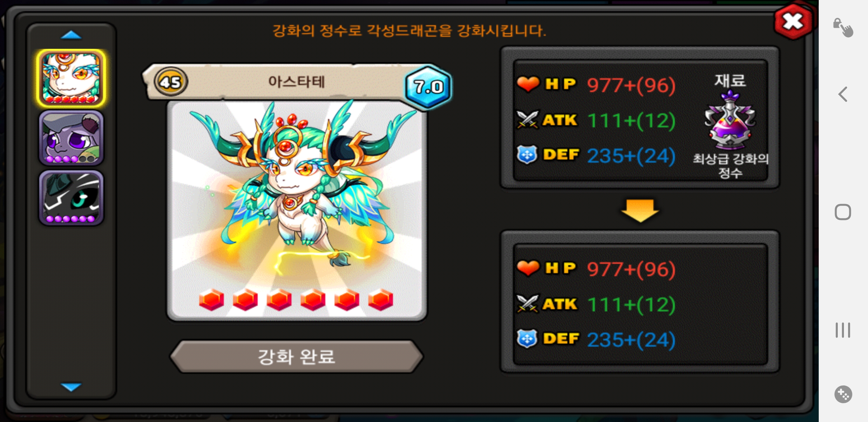Select the purple dragon portrait thumbnail
The height and width of the screenshot is (422, 868).
pos(71,138)
